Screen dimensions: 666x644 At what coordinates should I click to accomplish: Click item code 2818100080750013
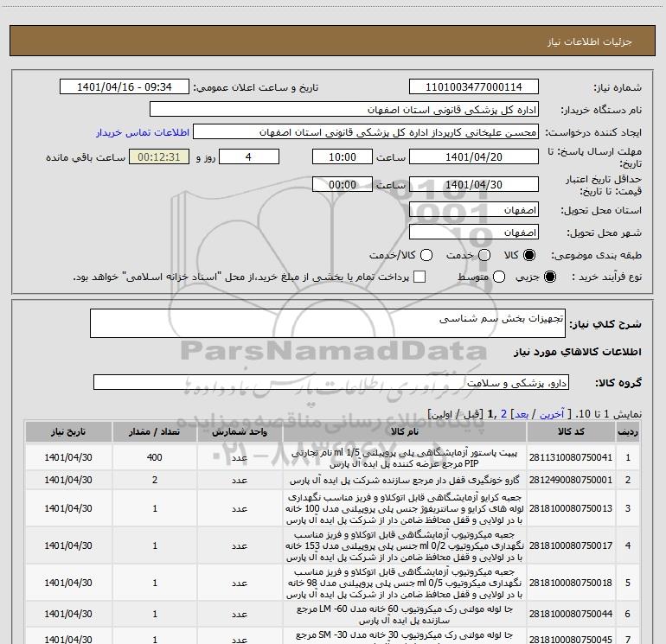click(571, 508)
